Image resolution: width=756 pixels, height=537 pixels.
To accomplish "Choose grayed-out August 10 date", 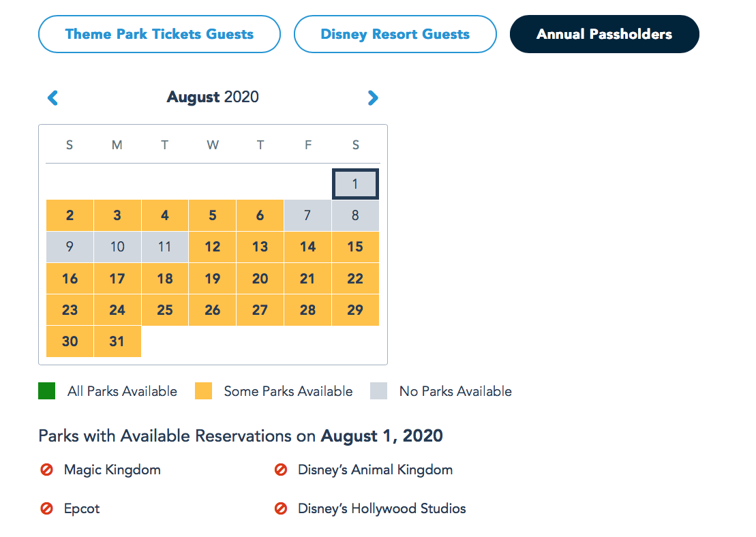I will tap(117, 247).
